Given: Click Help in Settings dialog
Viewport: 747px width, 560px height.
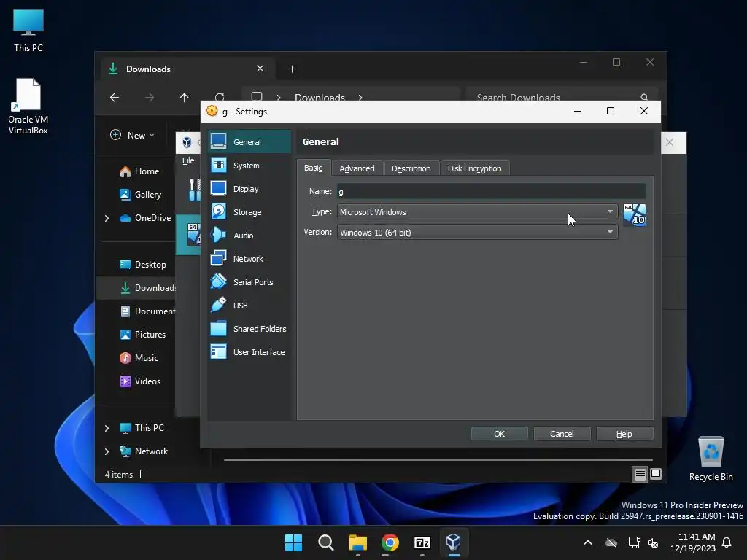Looking at the screenshot, I should point(624,434).
